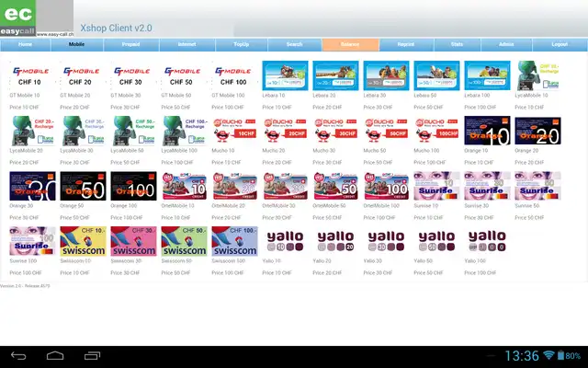The image size is (588, 368).
Task: Open the Prepaid tab
Action: click(x=130, y=44)
